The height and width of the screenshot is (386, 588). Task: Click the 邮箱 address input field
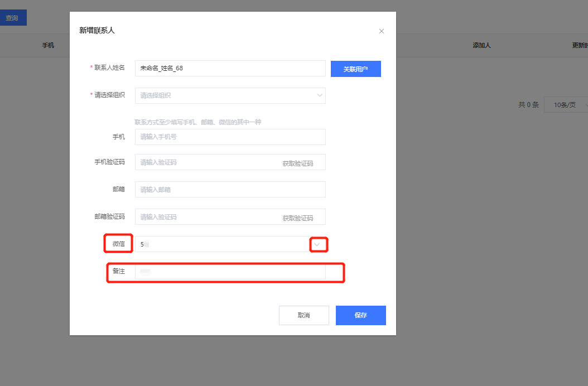tap(230, 190)
